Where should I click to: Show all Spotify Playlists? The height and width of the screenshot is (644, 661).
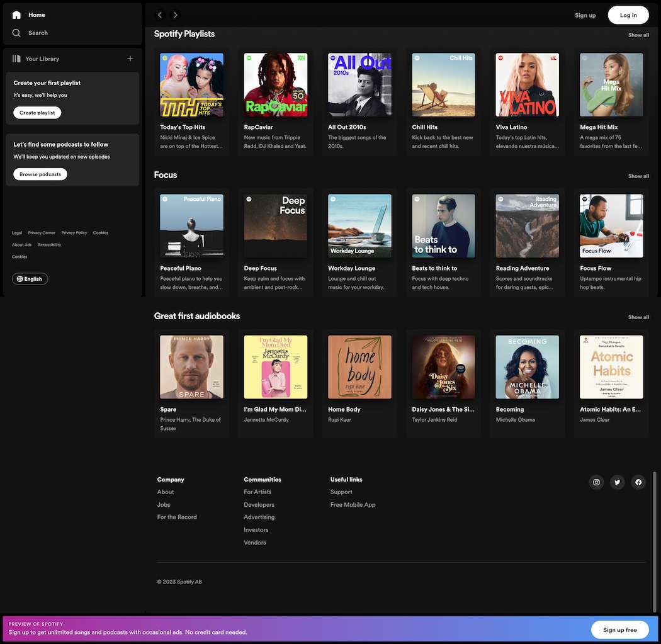click(x=638, y=35)
